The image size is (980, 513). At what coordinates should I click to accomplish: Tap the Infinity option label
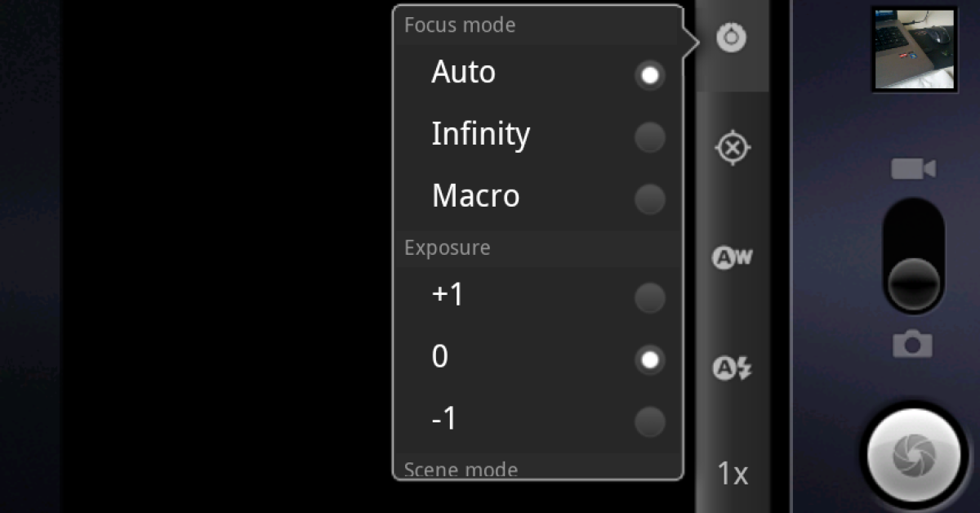(x=480, y=134)
